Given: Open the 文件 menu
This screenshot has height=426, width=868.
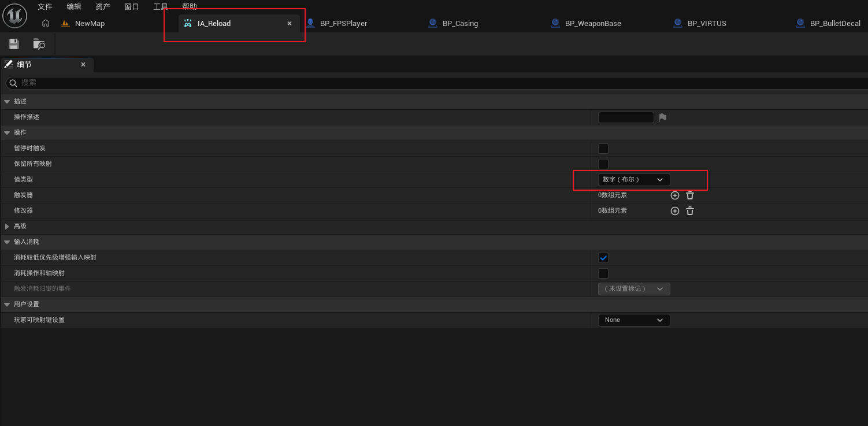Looking at the screenshot, I should (45, 7).
